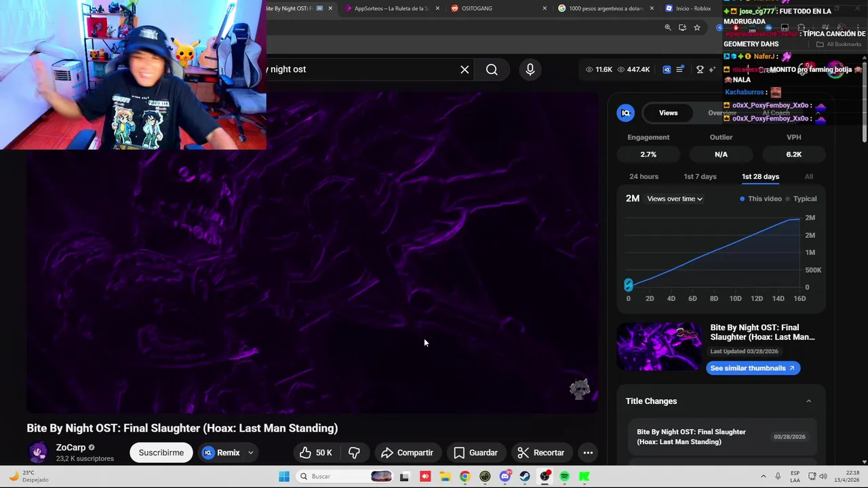Viewport: 868px width, 488px height.
Task: Open Google Chrome from the taskbar
Action: (465, 476)
